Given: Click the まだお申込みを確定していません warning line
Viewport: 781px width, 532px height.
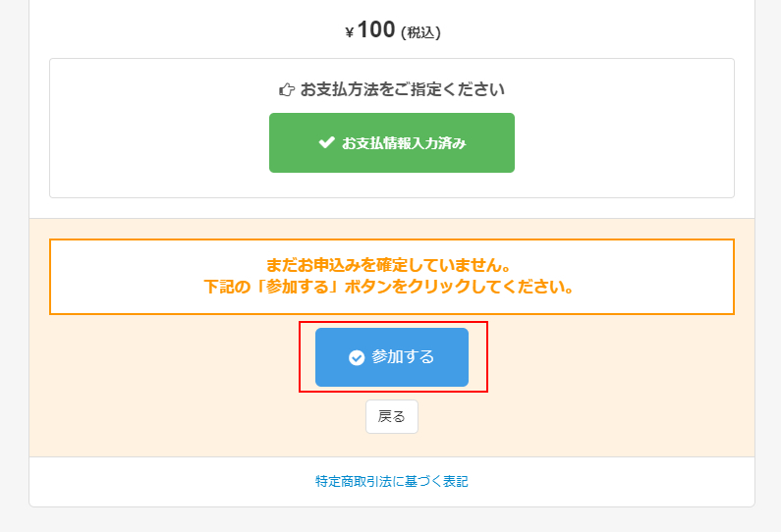Looking at the screenshot, I should (391, 266).
